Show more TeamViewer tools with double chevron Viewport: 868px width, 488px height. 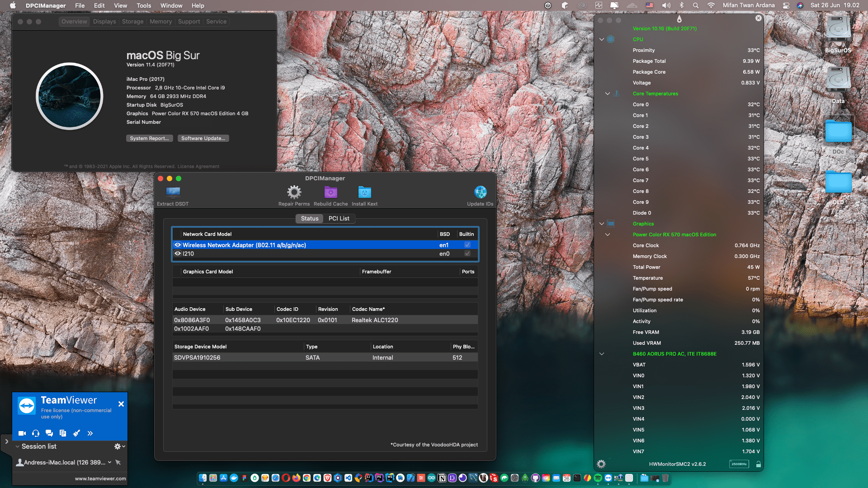90,433
